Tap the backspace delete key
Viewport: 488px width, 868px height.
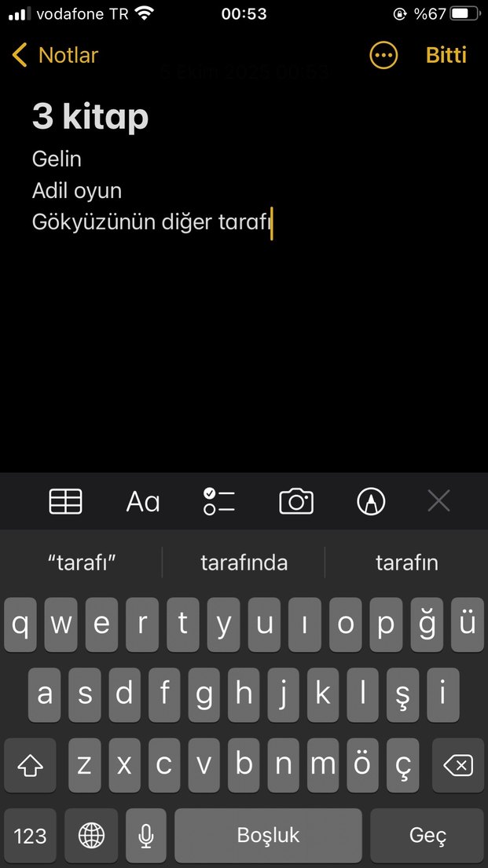click(x=458, y=765)
